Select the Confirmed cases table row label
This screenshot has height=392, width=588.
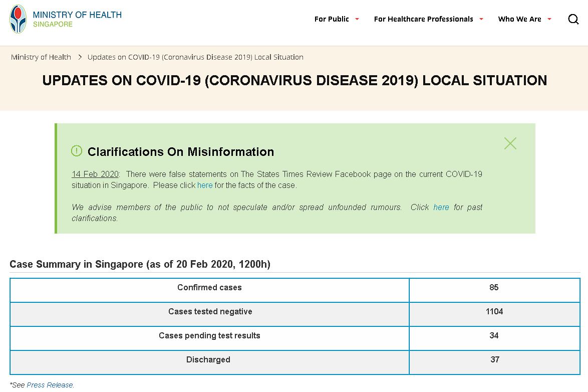coord(209,288)
